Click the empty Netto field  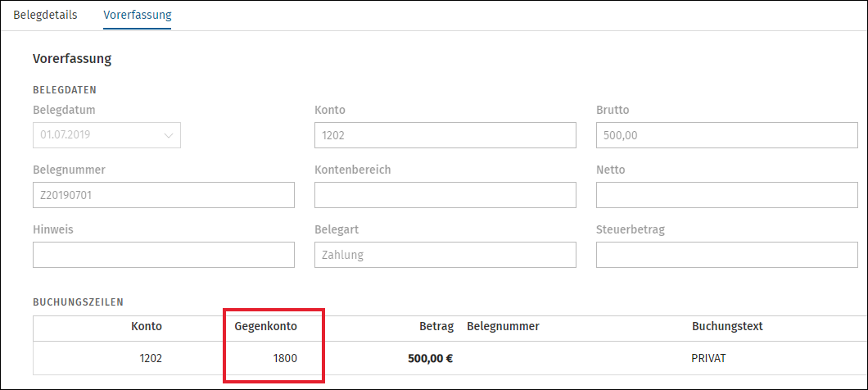pos(727,195)
